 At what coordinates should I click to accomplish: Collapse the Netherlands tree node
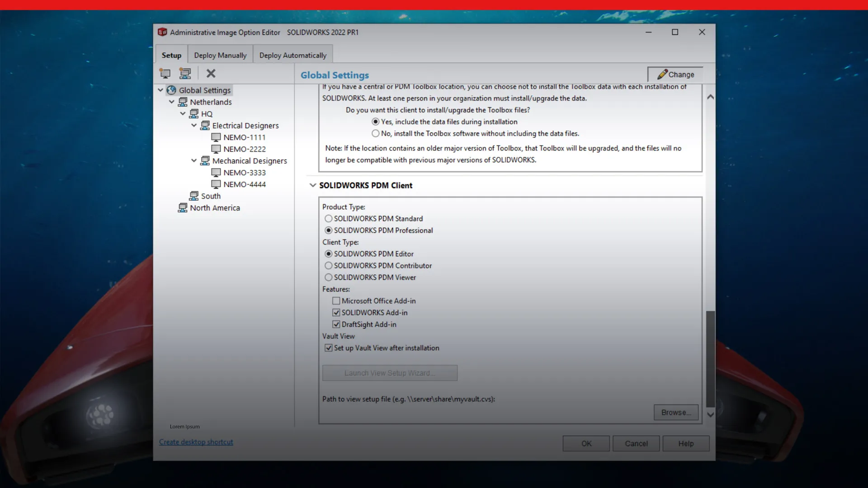tap(171, 102)
